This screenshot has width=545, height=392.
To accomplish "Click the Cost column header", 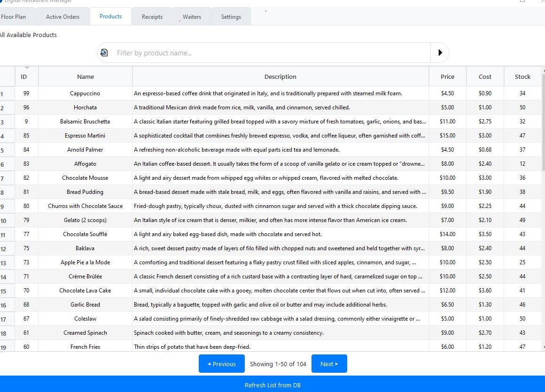I will point(485,77).
